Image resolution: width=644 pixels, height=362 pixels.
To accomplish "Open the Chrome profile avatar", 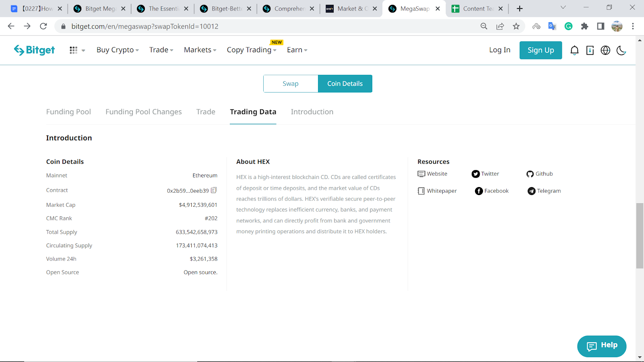I will [617, 26].
